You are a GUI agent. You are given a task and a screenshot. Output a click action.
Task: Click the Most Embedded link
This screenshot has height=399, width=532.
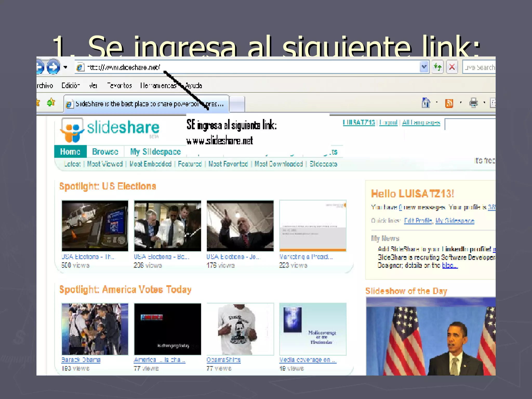pyautogui.click(x=150, y=164)
